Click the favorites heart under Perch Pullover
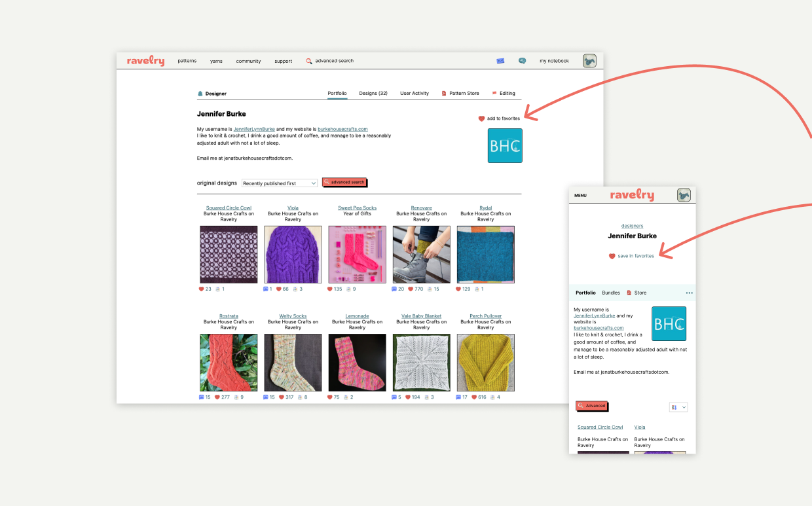The width and height of the screenshot is (812, 506). [475, 397]
